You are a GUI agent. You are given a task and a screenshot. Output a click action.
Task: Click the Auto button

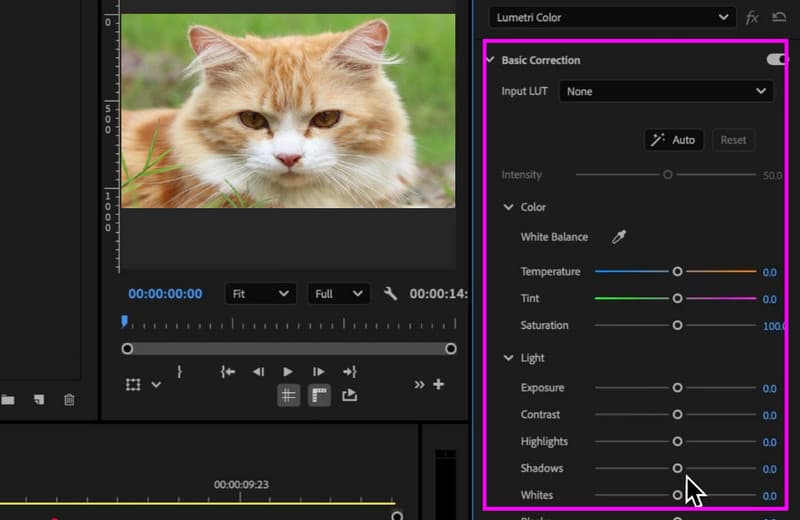coord(674,140)
